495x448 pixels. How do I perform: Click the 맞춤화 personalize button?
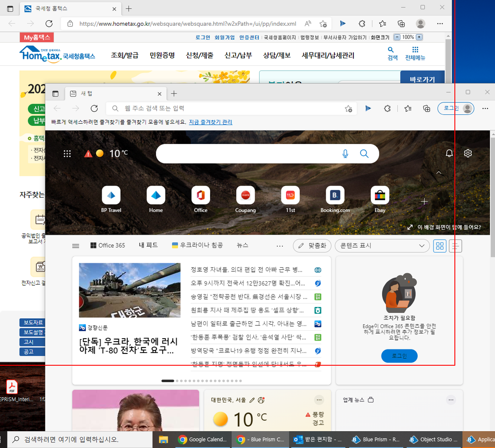point(312,246)
